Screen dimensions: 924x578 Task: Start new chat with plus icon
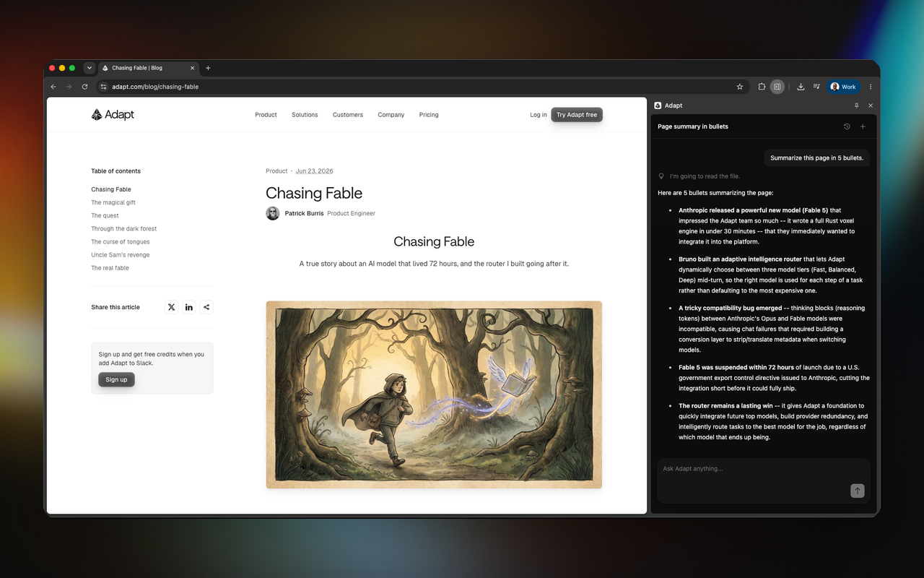coord(863,126)
